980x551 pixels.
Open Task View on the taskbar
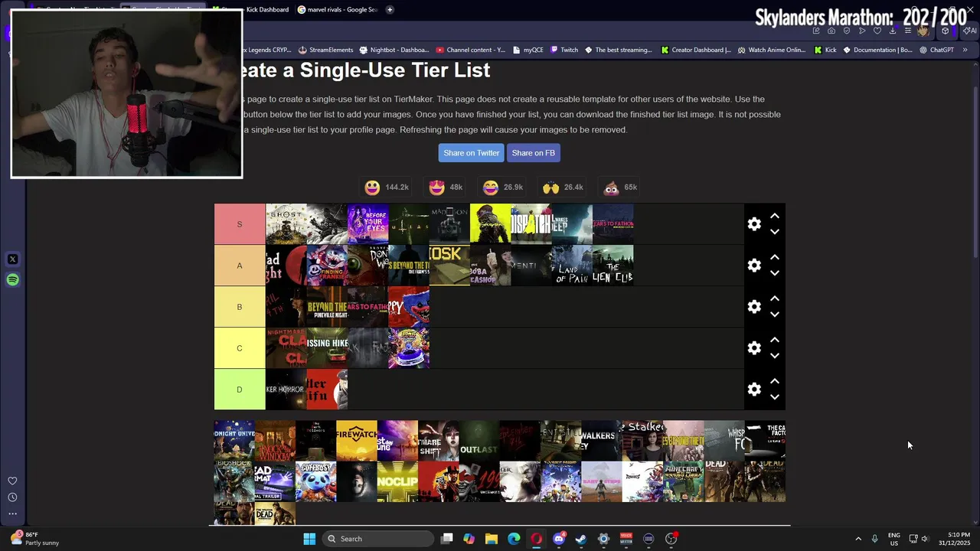pyautogui.click(x=447, y=539)
